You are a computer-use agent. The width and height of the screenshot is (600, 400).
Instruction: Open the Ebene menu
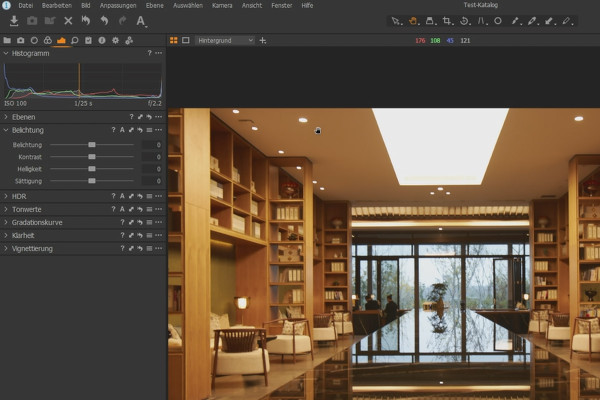155,5
